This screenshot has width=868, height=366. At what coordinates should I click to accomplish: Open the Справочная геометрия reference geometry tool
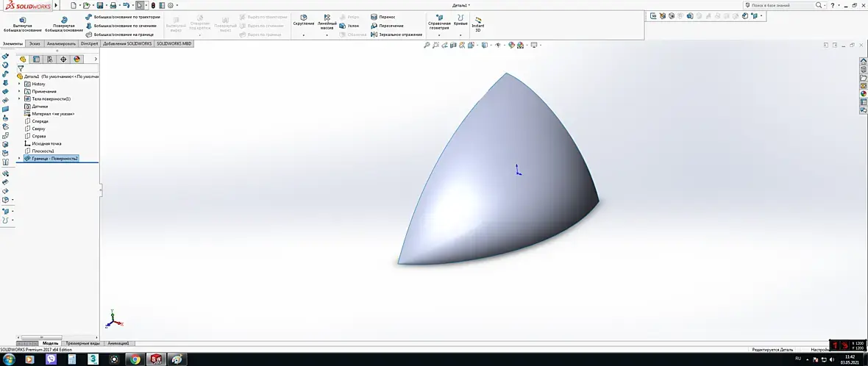[439, 21]
